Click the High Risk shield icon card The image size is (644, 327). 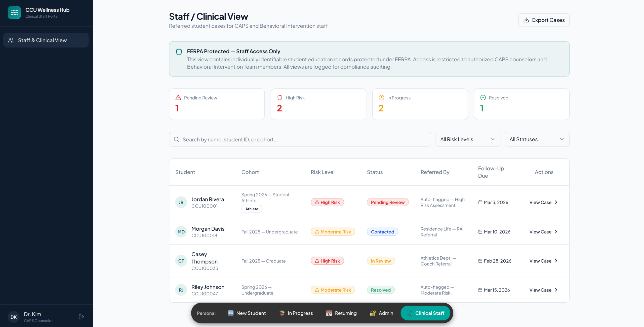point(280,98)
